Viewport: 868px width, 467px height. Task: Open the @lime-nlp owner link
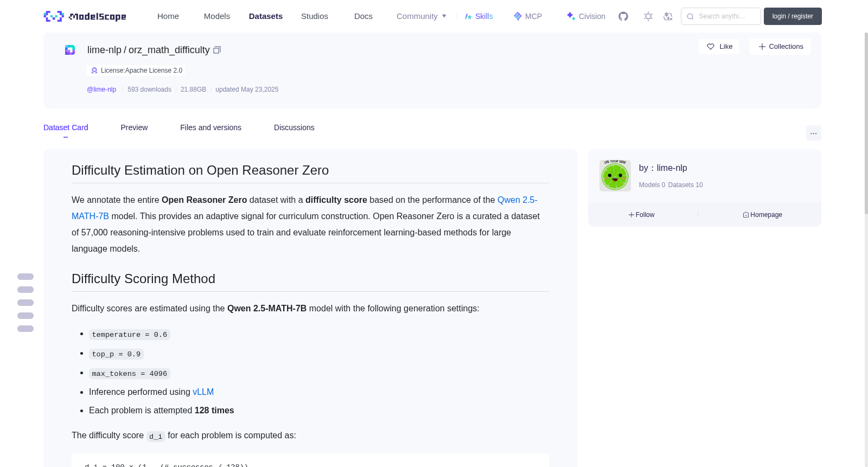[101, 89]
